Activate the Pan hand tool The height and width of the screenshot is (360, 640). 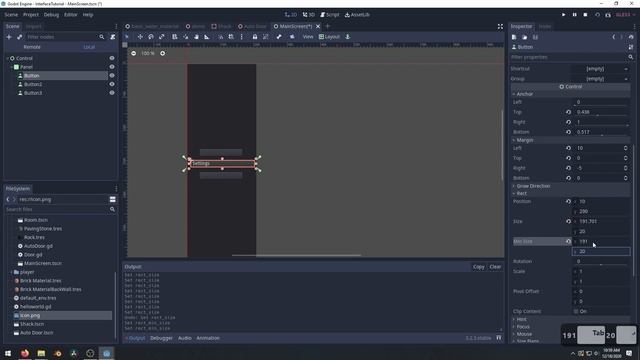pyautogui.click(x=196, y=37)
